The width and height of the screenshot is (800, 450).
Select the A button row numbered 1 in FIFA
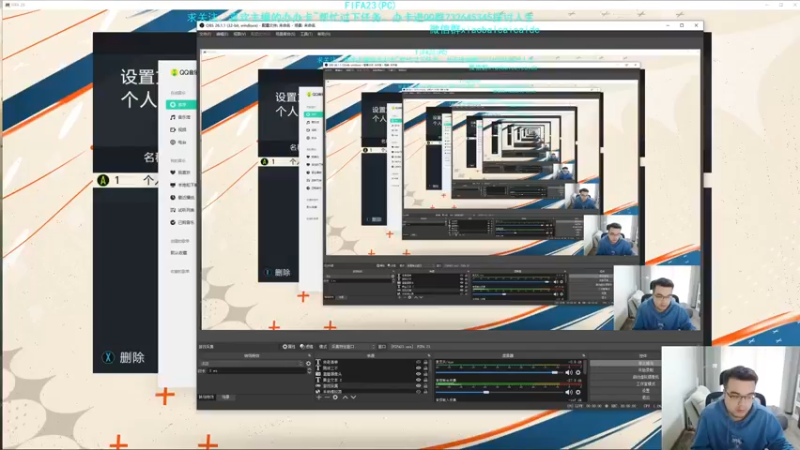click(127, 180)
